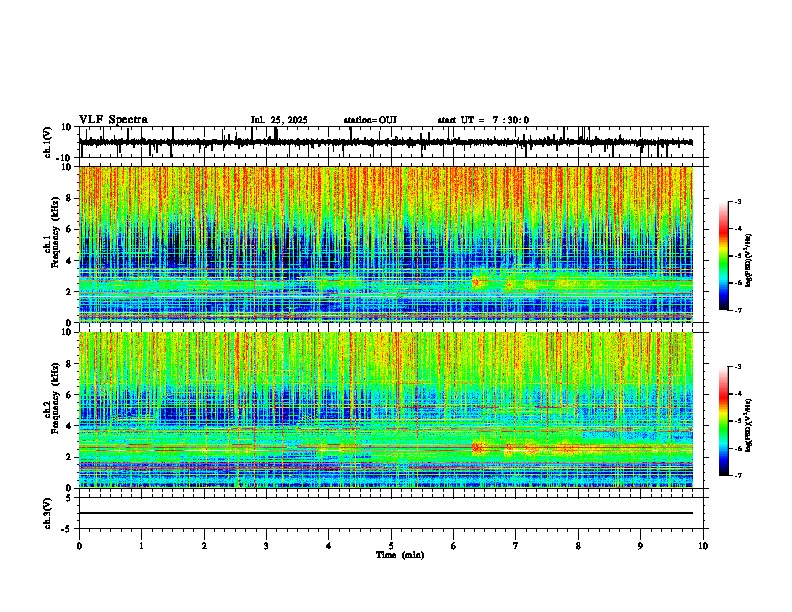Click time axis tick label "9"

(640, 546)
